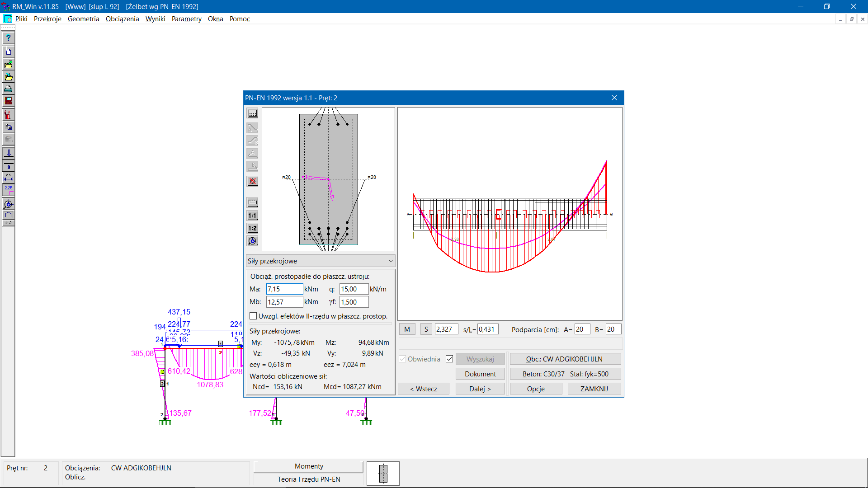Click the support A= field with 20

pyautogui.click(x=582, y=329)
